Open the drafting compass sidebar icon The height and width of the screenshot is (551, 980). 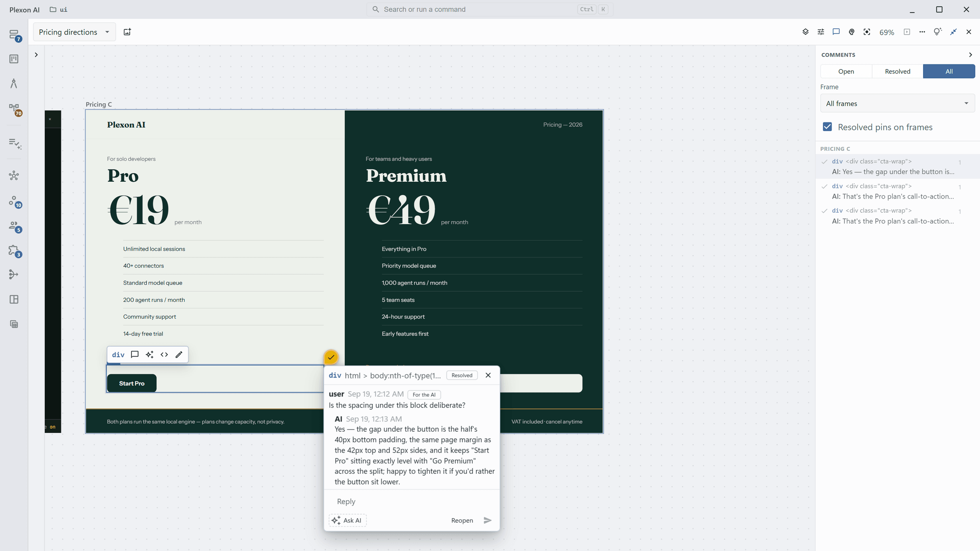pos(14,83)
